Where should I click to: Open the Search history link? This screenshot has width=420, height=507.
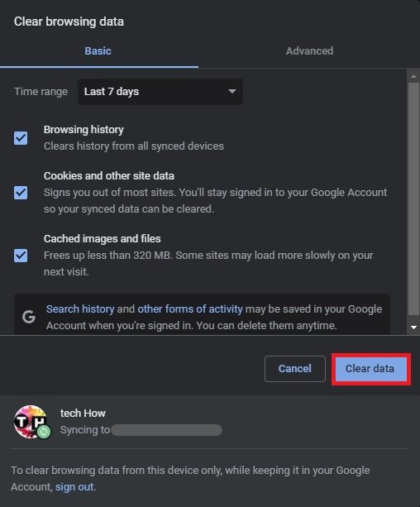tap(80, 309)
